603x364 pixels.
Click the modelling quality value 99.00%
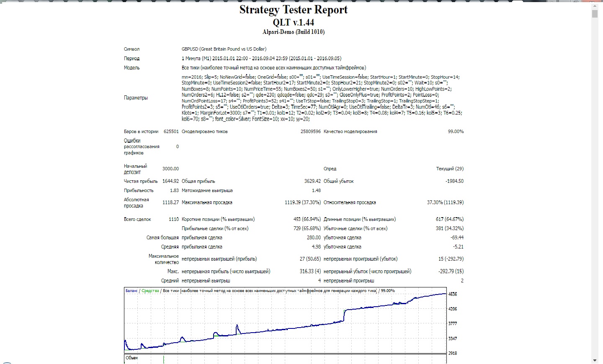point(456,131)
